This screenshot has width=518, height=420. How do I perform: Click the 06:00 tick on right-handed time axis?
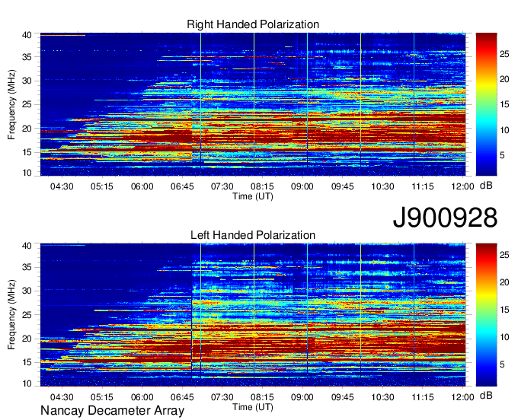click(x=142, y=186)
